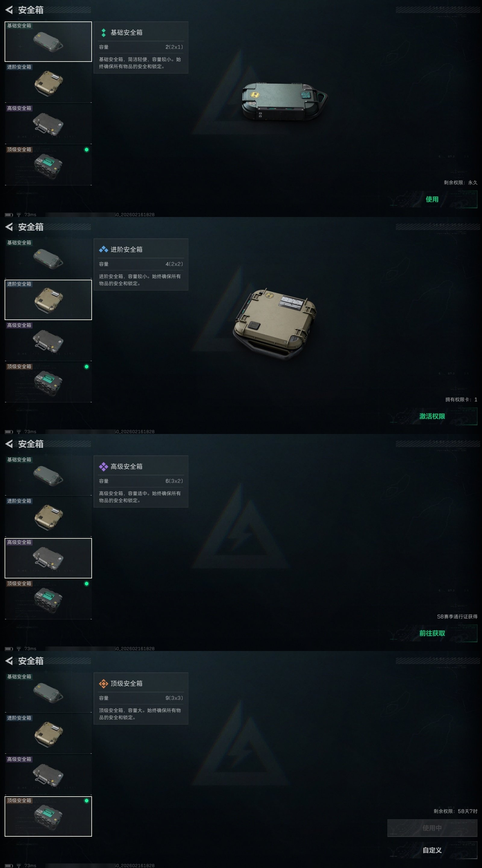Screen dimensions: 482x868
Task: Click the S8赛季通行证获得 text
Action: (457, 617)
